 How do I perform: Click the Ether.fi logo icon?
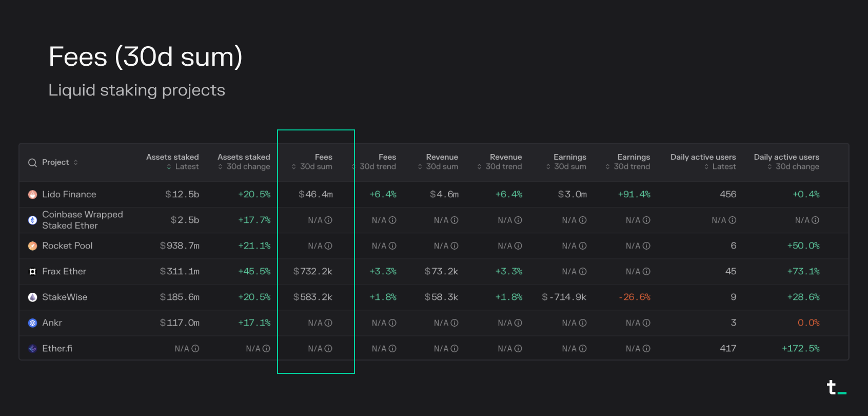click(32, 349)
